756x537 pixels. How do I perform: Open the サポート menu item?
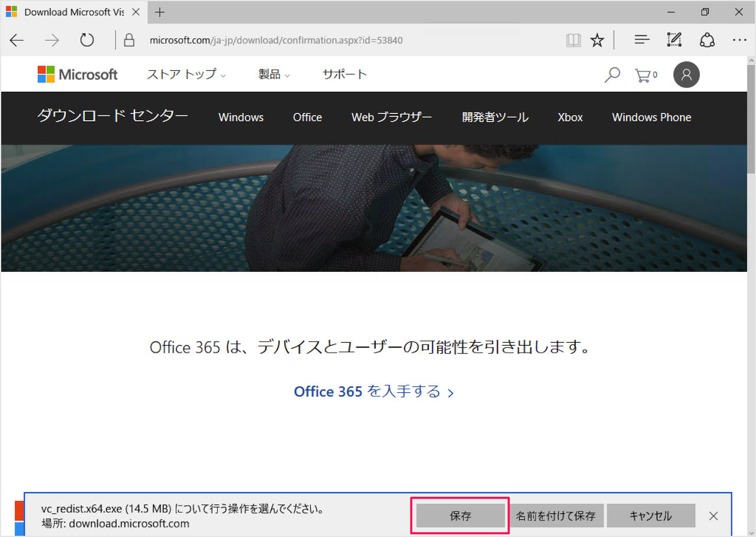click(344, 74)
